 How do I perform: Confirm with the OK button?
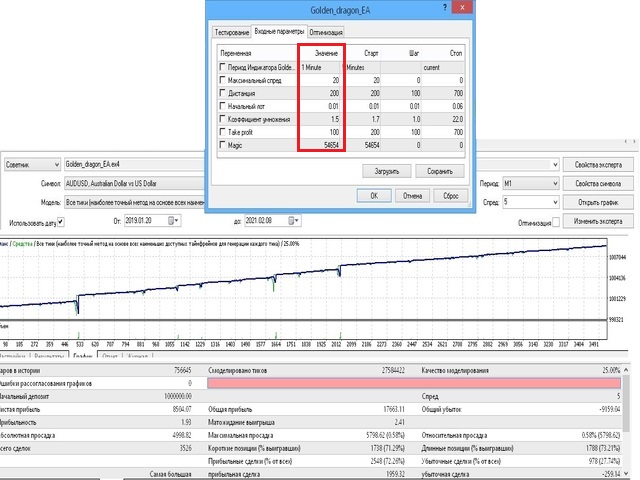(x=374, y=196)
